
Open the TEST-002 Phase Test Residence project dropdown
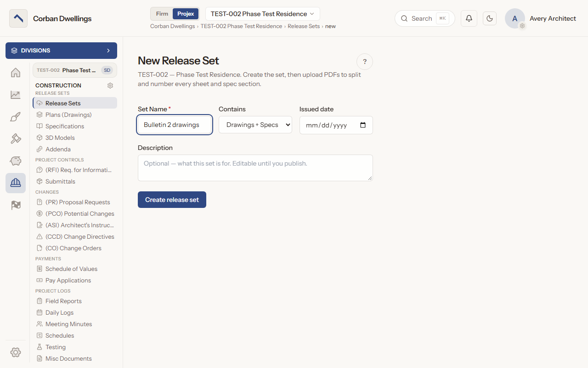point(263,14)
